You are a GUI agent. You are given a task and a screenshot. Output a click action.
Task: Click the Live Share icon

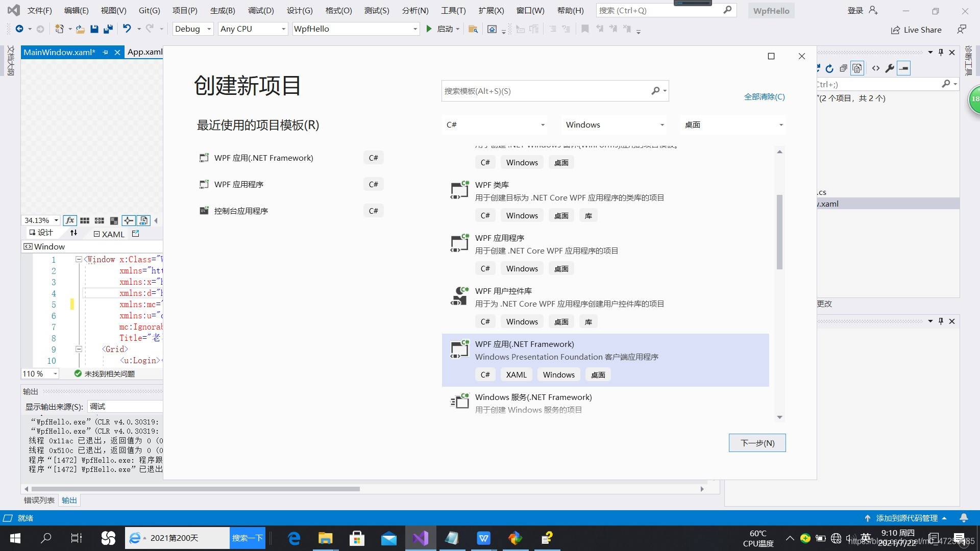895,30
